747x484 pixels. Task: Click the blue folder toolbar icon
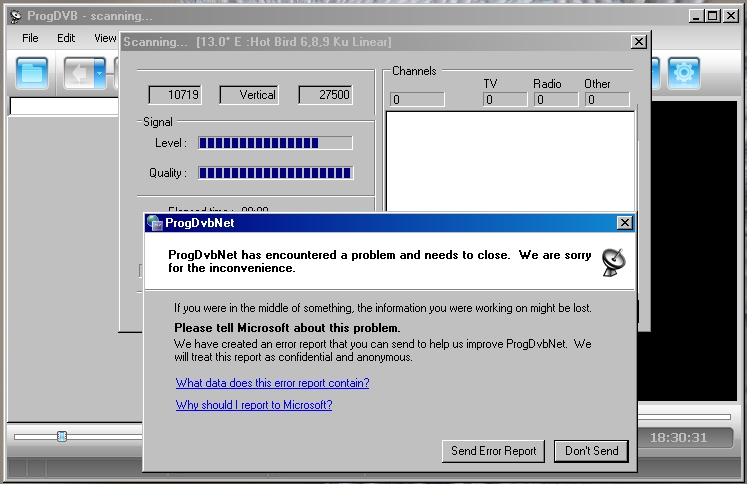click(33, 73)
